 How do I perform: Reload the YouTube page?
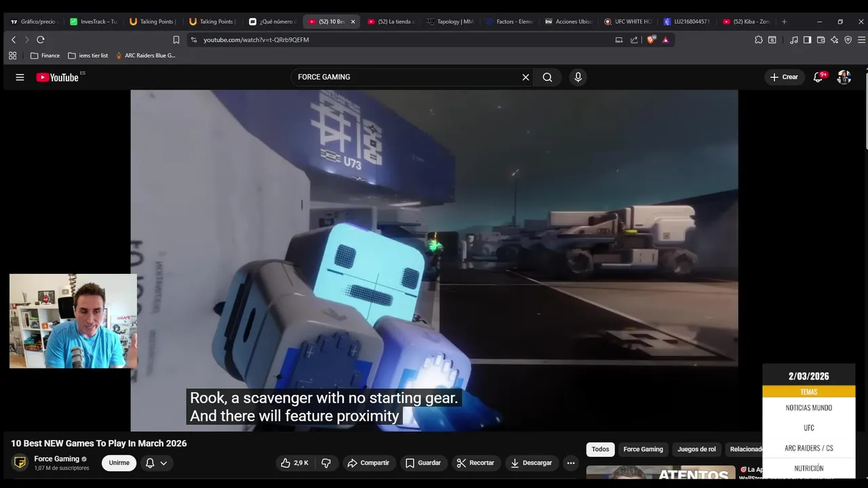pyautogui.click(x=41, y=40)
